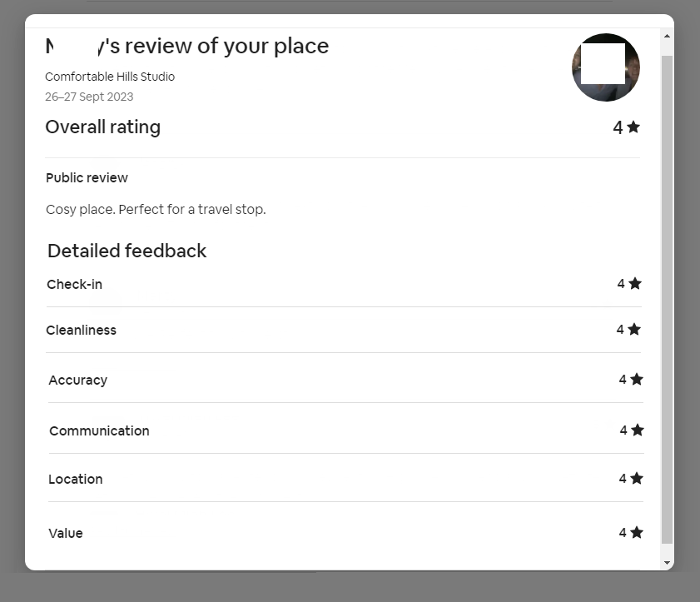
Task: Click the Communication feedback row label
Action: (99, 431)
